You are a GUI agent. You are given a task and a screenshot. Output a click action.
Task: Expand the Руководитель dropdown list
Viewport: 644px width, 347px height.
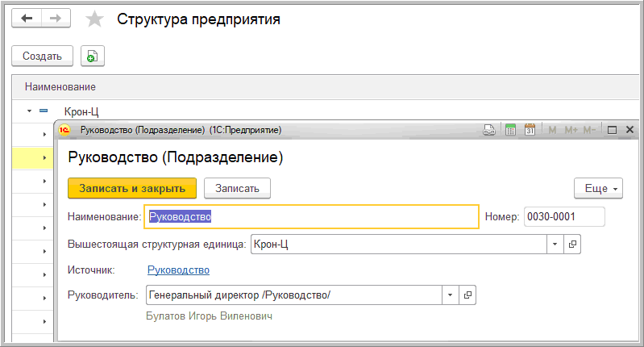coord(450,295)
